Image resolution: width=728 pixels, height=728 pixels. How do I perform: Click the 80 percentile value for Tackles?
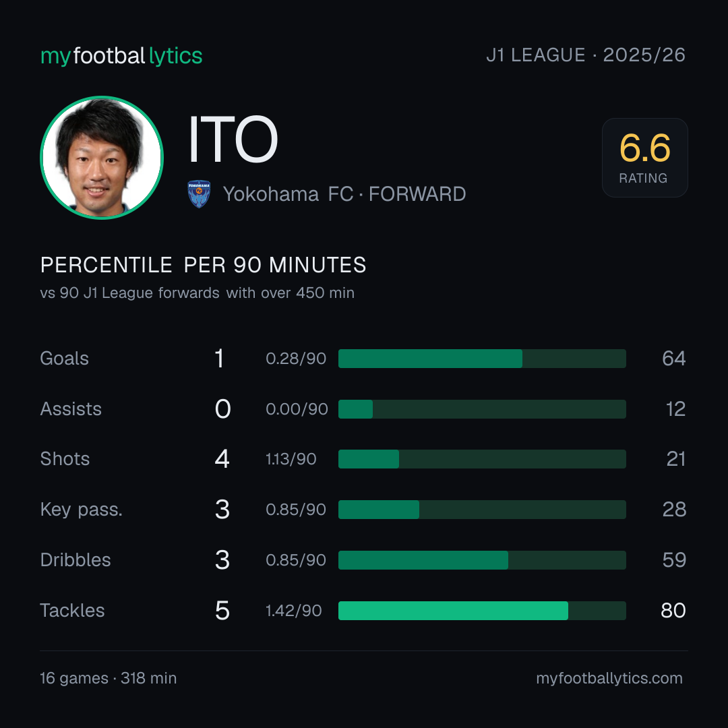pos(673,611)
